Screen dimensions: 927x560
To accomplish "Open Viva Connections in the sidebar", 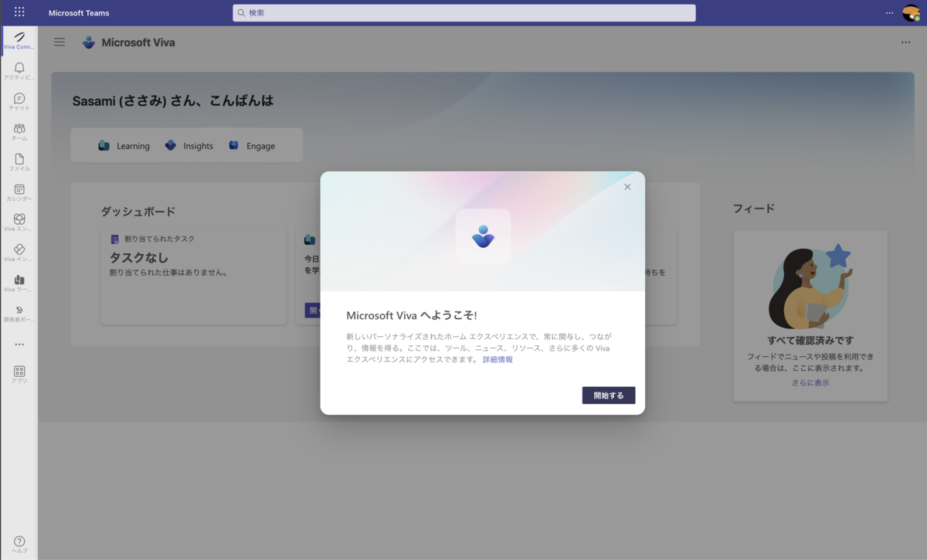I will click(x=19, y=41).
